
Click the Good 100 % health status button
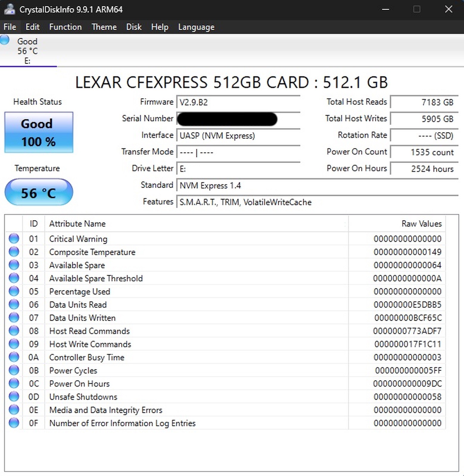coord(39,132)
